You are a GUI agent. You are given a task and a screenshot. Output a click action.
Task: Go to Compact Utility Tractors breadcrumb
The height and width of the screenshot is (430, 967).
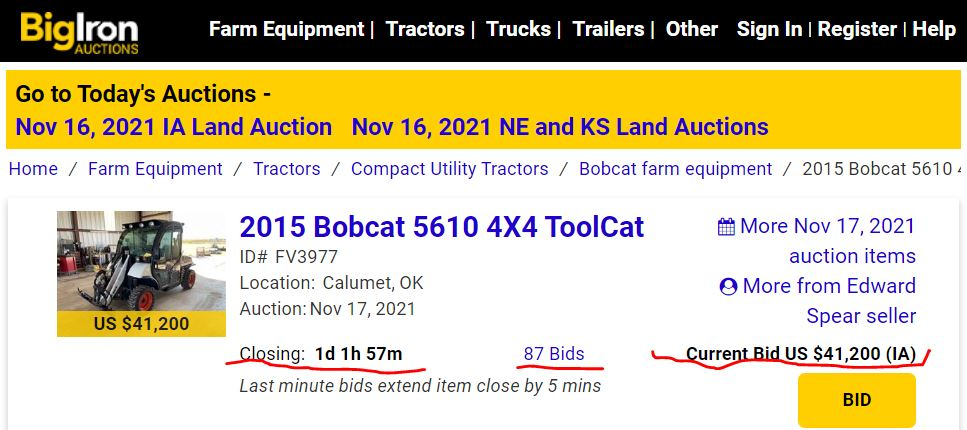(x=450, y=169)
